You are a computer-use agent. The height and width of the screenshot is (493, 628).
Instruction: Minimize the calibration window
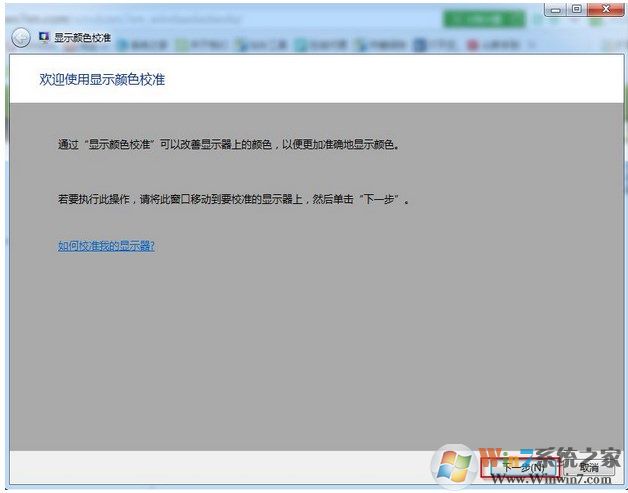tap(556, 10)
